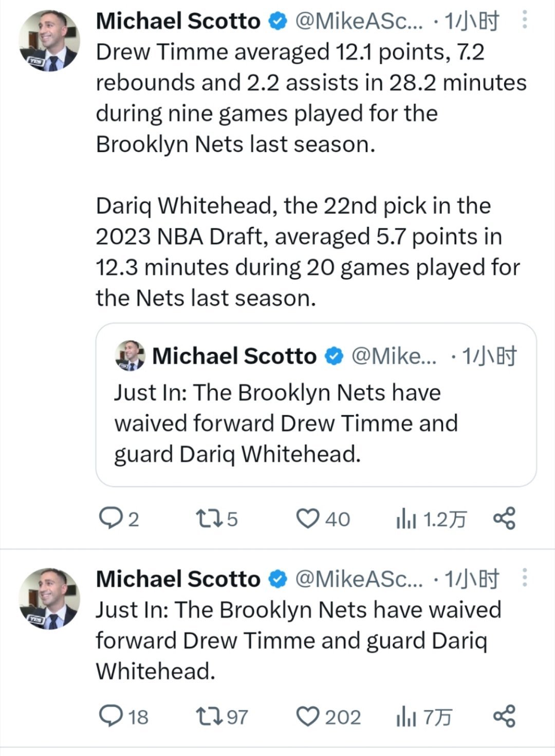Like the tweet with 40 likes
Viewport: 555px width, 756px height.
click(x=308, y=519)
